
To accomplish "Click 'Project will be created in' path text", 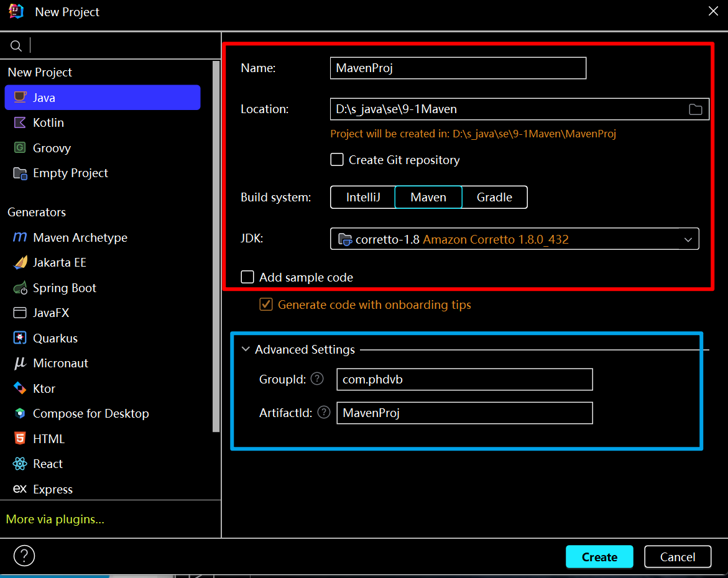I will (x=473, y=134).
